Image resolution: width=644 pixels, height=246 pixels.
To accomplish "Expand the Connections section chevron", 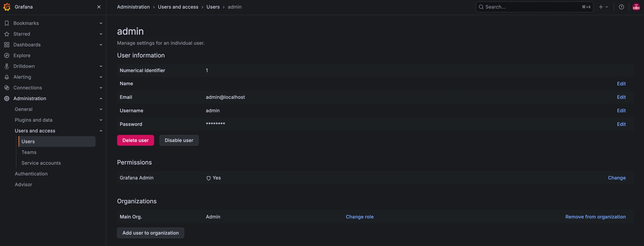I will [x=101, y=87].
